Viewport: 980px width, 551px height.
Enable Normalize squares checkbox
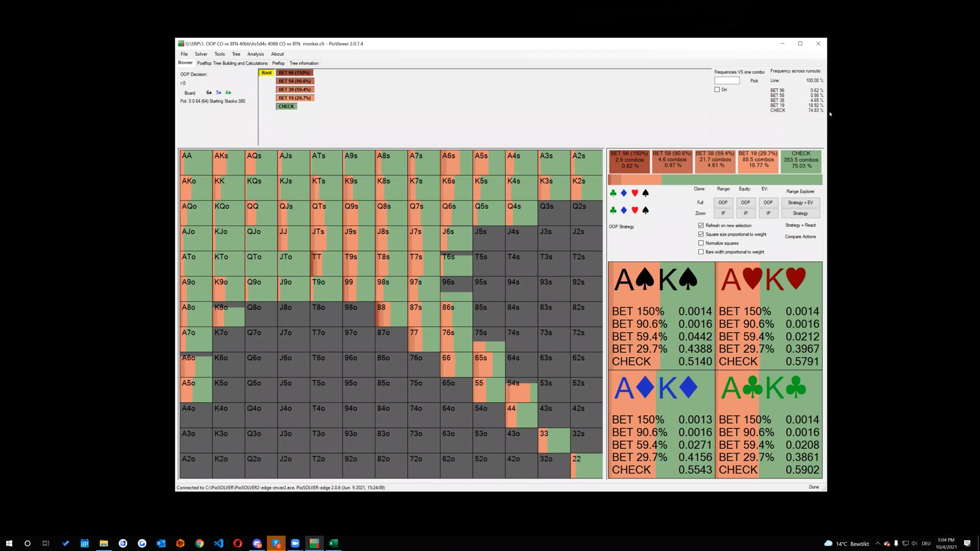click(701, 243)
